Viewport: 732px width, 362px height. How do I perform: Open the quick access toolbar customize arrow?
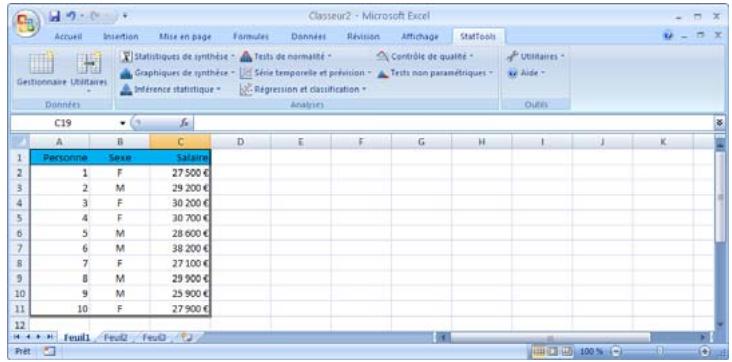(125, 17)
